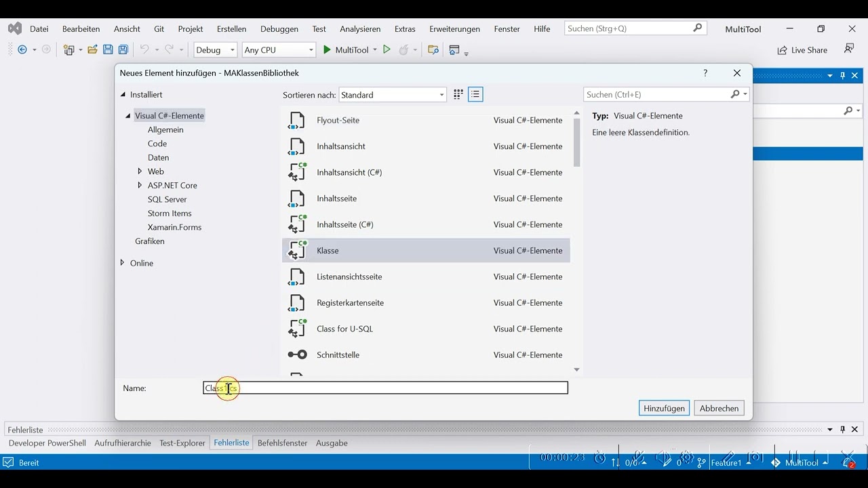
Task: Click the Schnittstelle interface icon
Action: point(297,354)
